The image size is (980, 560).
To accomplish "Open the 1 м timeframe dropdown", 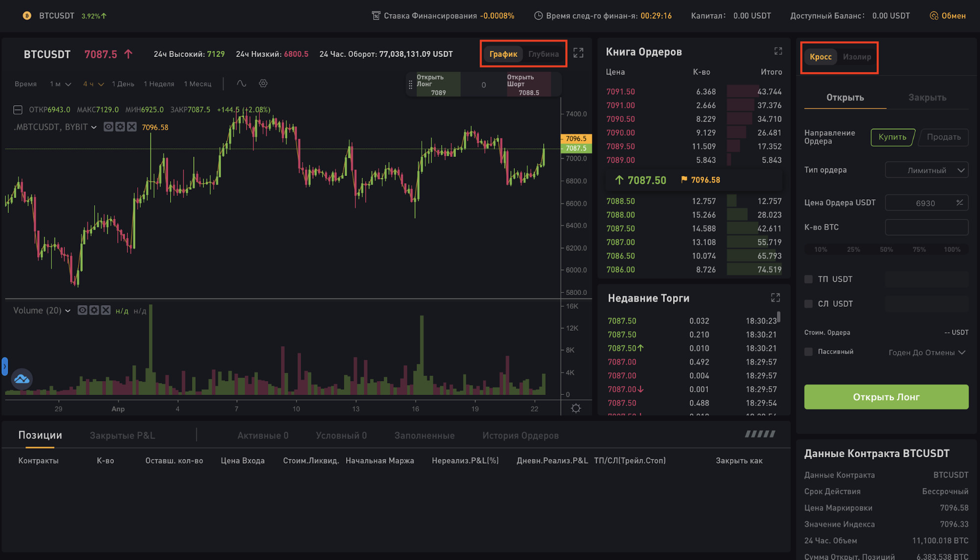I will point(60,84).
